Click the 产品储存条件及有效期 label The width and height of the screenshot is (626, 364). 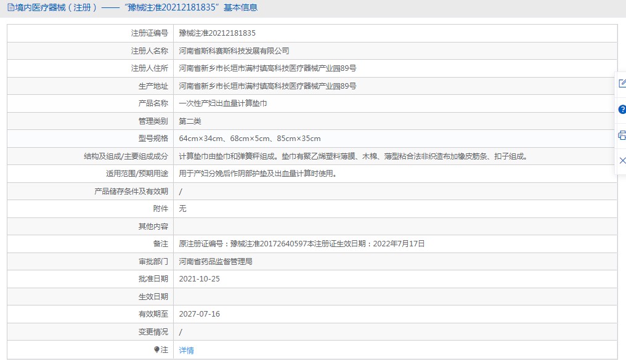[x=131, y=191]
